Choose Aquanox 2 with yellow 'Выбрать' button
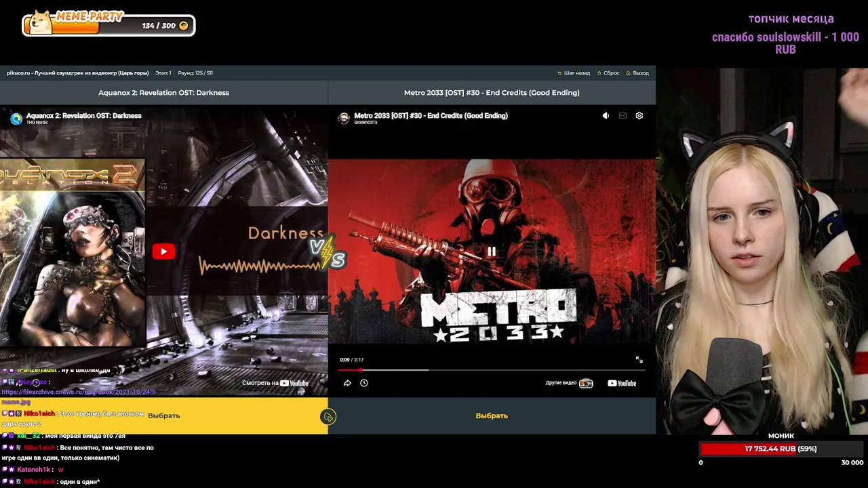This screenshot has height=488, width=868. coord(164,415)
